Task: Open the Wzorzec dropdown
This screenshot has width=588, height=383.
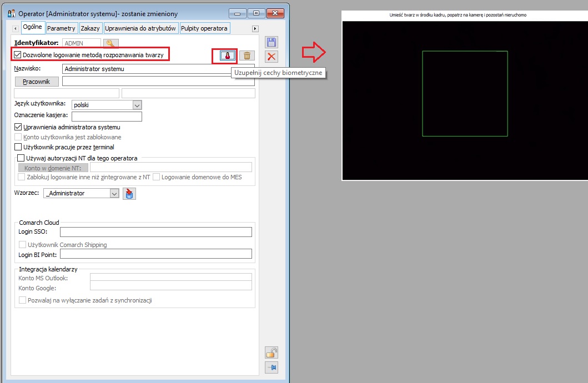Action: 114,193
